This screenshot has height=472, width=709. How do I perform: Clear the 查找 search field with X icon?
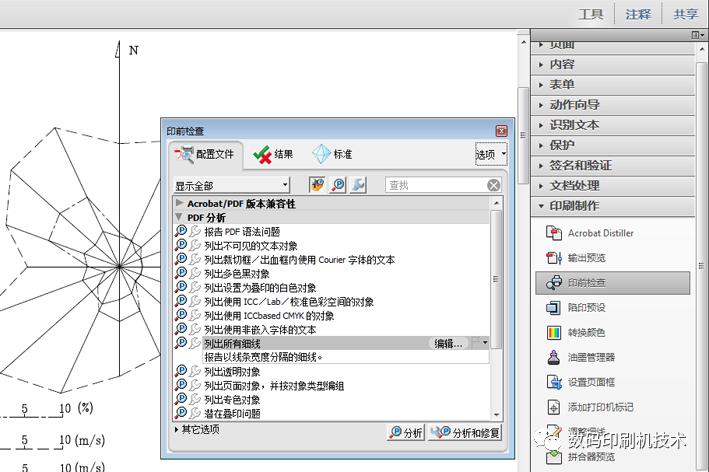click(493, 185)
